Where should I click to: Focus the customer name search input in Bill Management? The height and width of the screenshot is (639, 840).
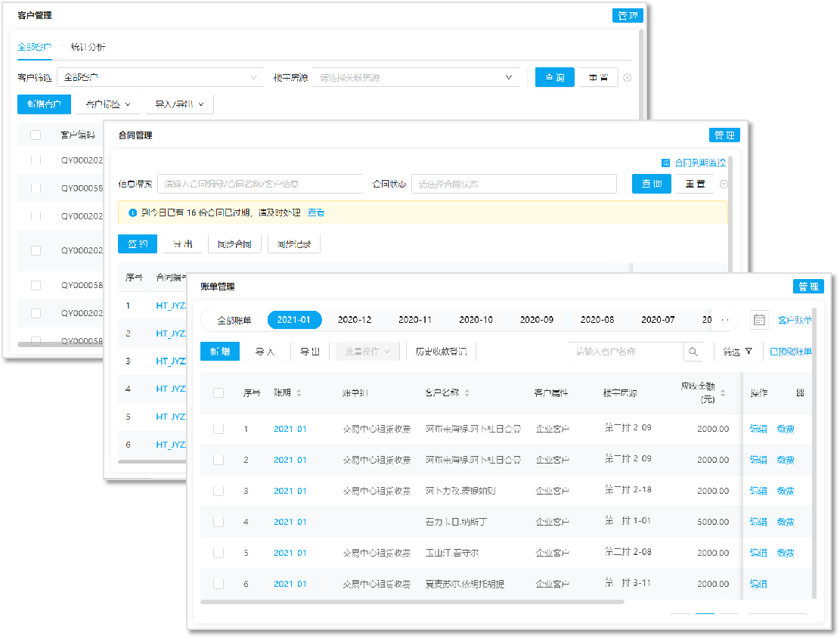coord(626,352)
